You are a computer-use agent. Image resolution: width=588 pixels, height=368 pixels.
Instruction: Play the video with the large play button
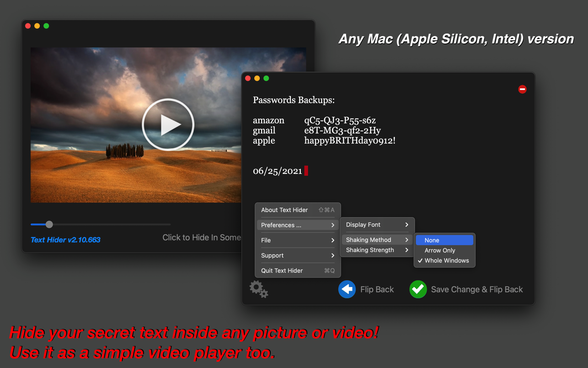tap(168, 124)
